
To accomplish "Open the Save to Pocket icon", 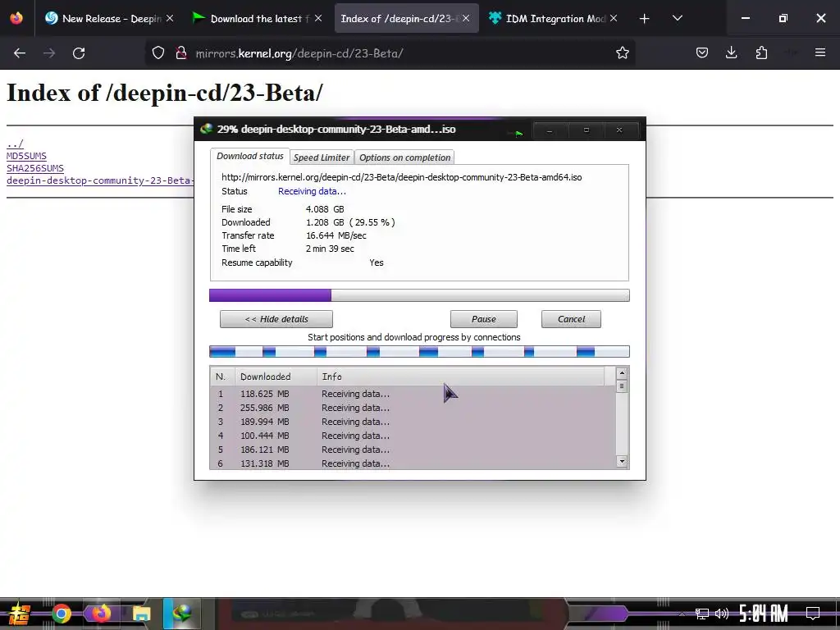I will pos(702,53).
